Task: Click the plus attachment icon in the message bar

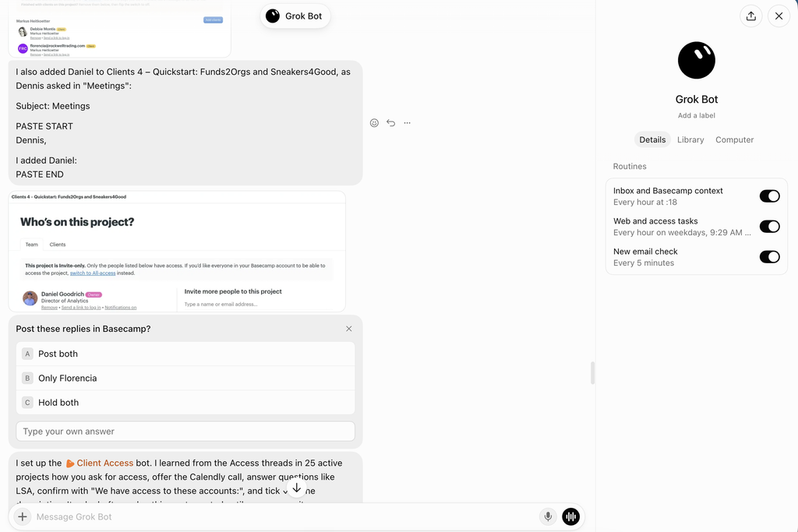Action: [23, 516]
